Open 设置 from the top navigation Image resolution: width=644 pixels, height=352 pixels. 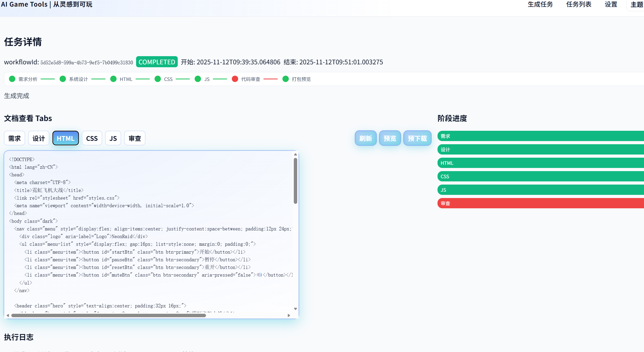611,4
